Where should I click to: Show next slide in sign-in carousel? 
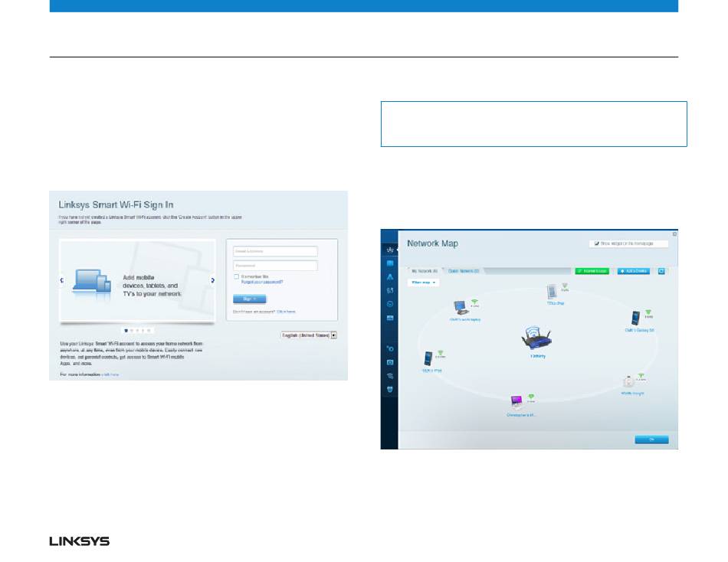[212, 279]
